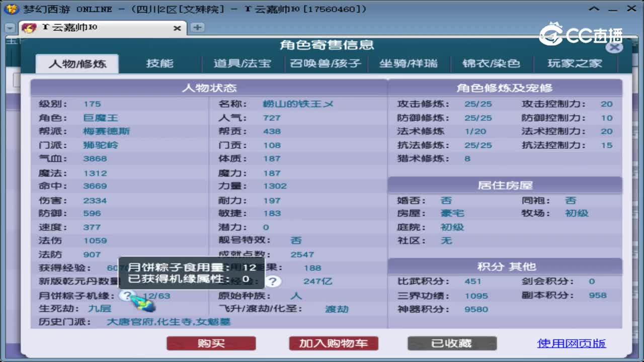Click 成就点数 value 2547
Viewport: 644px width, 362px height.
(x=302, y=254)
